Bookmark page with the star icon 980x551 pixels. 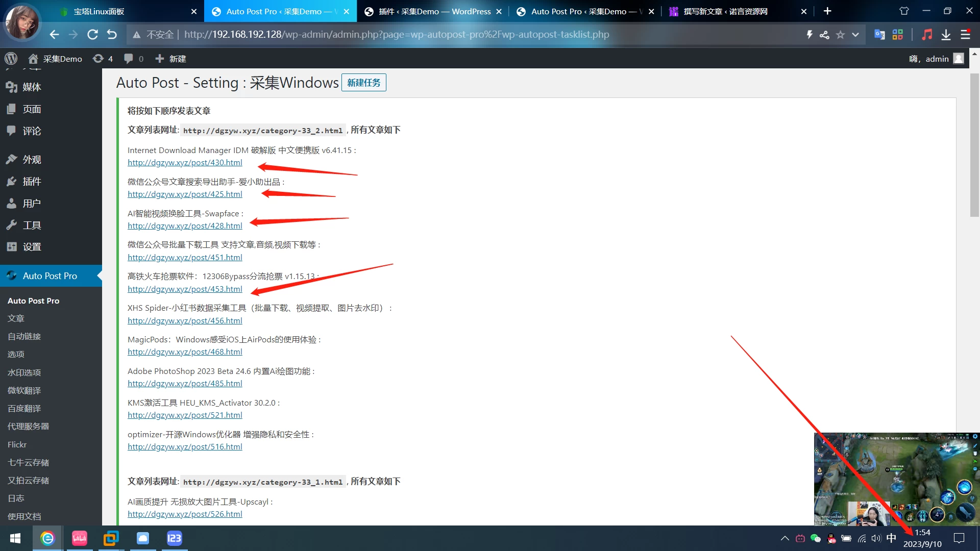click(x=841, y=35)
